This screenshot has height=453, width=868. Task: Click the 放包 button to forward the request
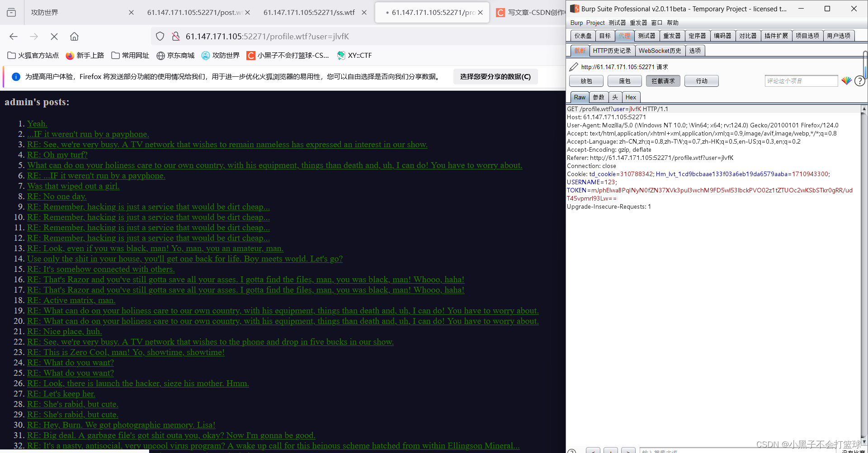[x=586, y=81]
